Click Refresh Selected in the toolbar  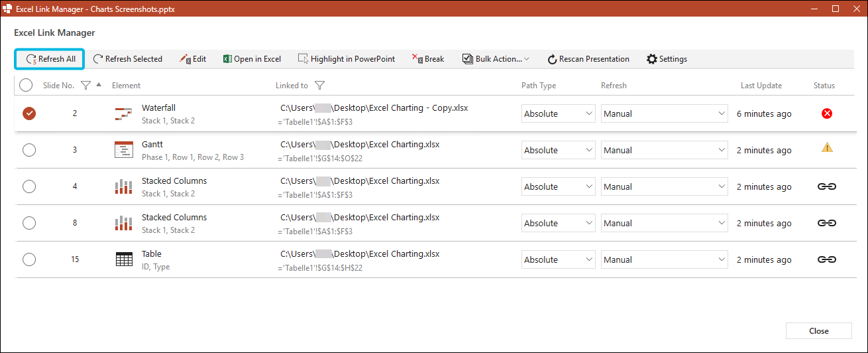(127, 59)
